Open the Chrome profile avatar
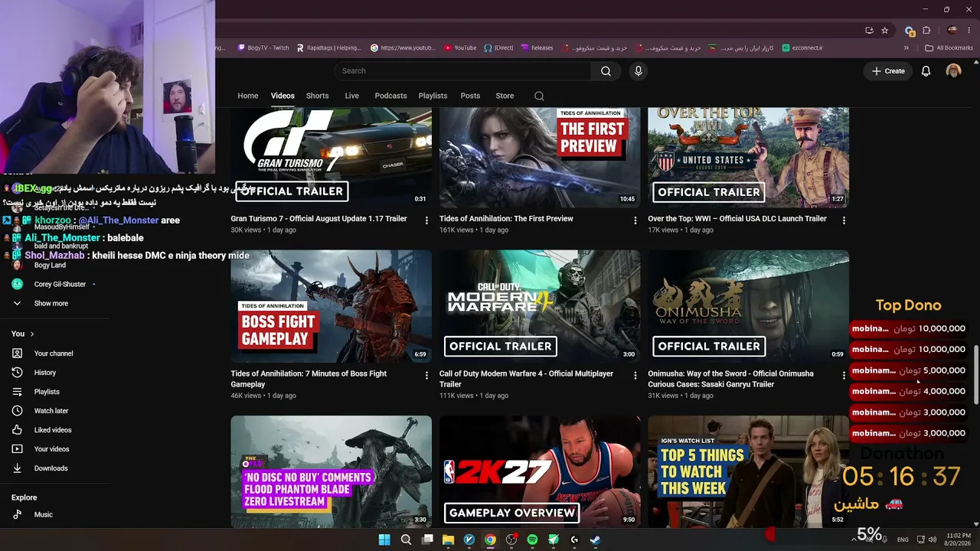Screen dimensions: 980x551 coord(952,31)
